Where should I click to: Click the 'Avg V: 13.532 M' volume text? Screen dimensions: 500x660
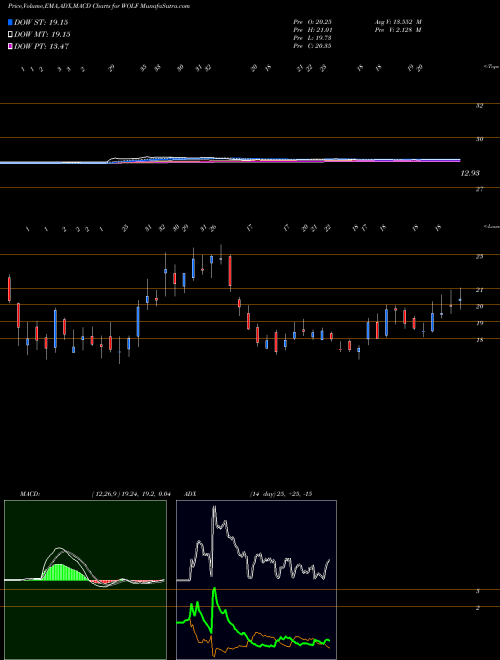coord(398,22)
